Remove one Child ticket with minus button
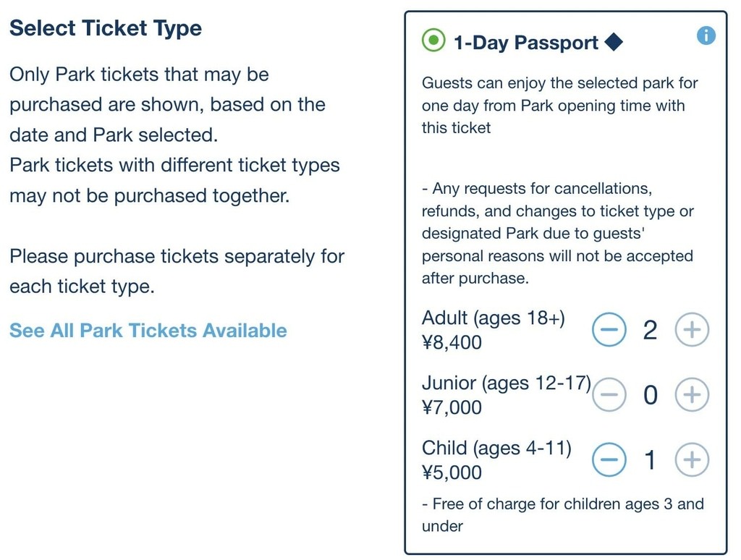Screen dimensions: 741x560 tap(609, 459)
